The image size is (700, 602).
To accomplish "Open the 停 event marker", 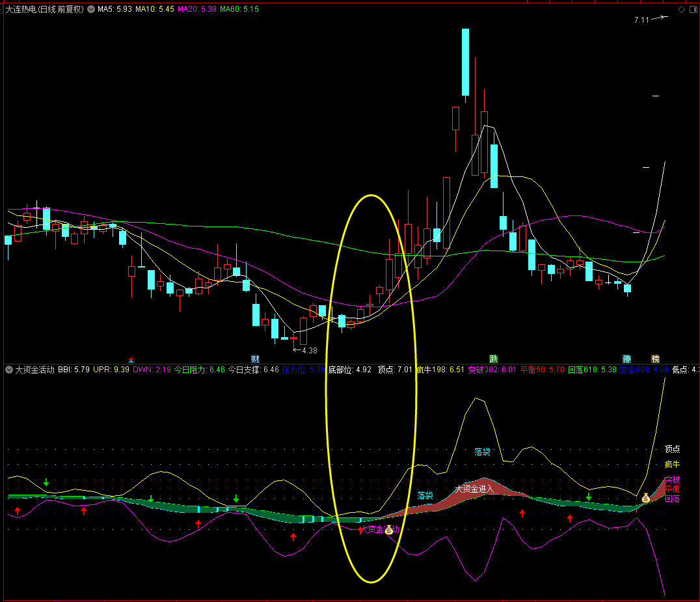I will tap(626, 359).
